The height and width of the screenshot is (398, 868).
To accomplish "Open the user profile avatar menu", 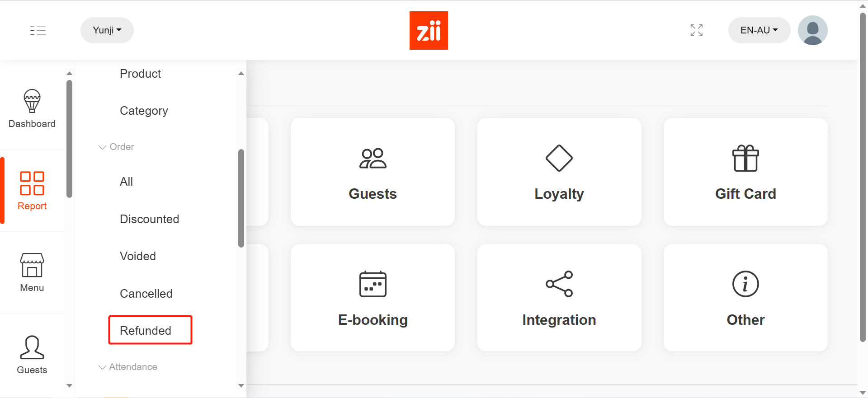I will tap(812, 30).
